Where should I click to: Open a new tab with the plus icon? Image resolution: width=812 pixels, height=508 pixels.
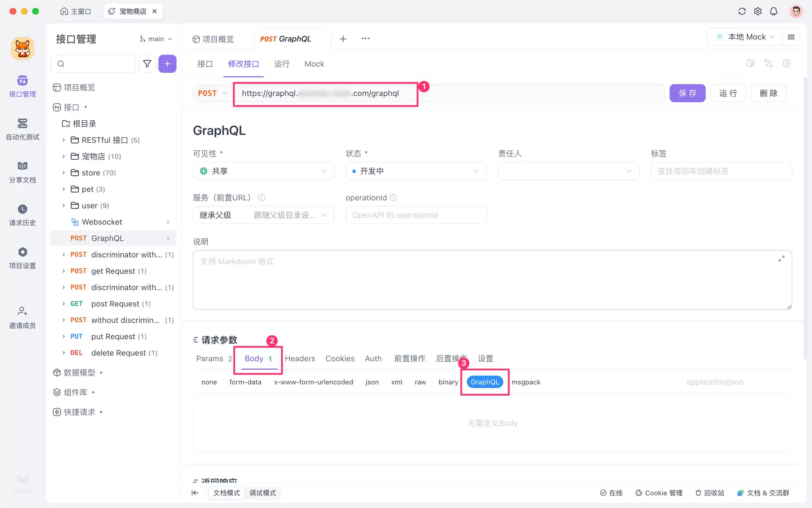coord(343,39)
